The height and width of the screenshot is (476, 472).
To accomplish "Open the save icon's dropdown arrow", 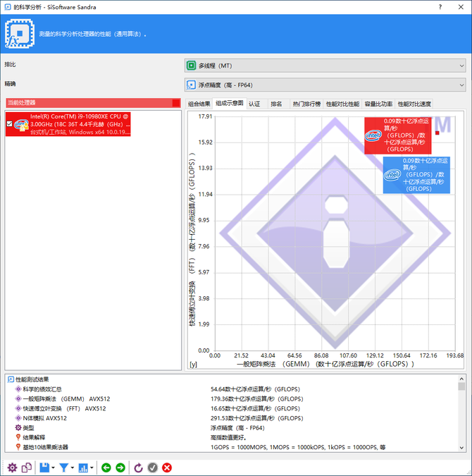I will [x=53, y=468].
